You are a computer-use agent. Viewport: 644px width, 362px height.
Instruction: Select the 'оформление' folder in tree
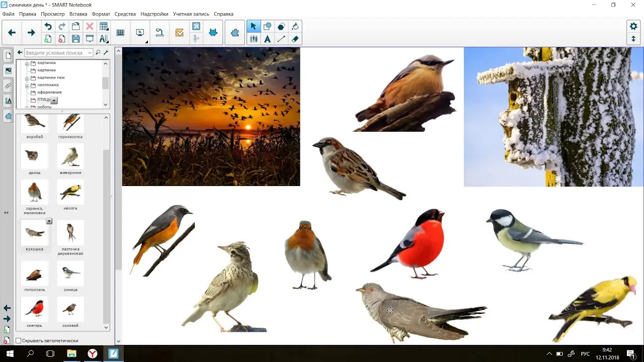coord(49,93)
